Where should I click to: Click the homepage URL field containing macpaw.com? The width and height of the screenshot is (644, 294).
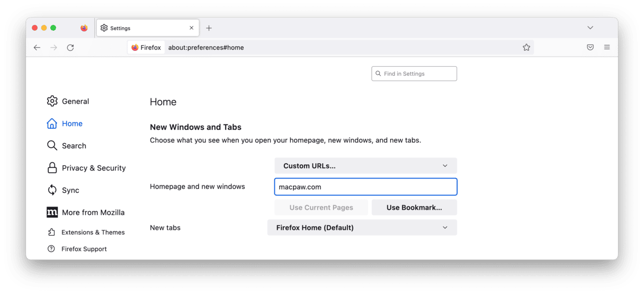365,187
